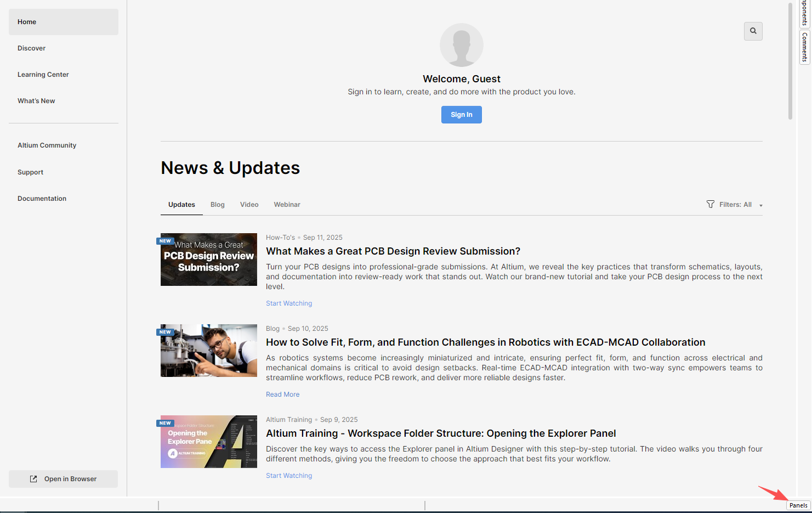The width and height of the screenshot is (812, 513).
Task: Open 'What Makes a Great PCB Design Review Submission?' headline
Action: pyautogui.click(x=393, y=251)
